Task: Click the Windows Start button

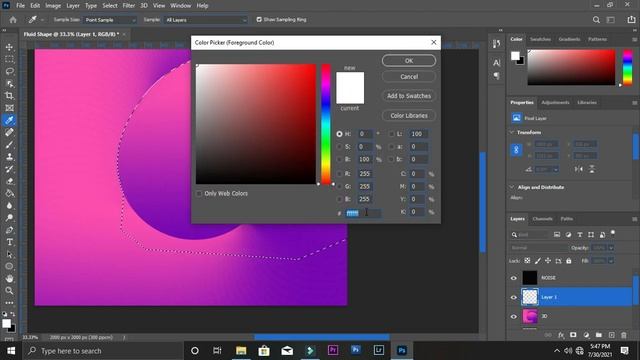Action: coord(11,351)
